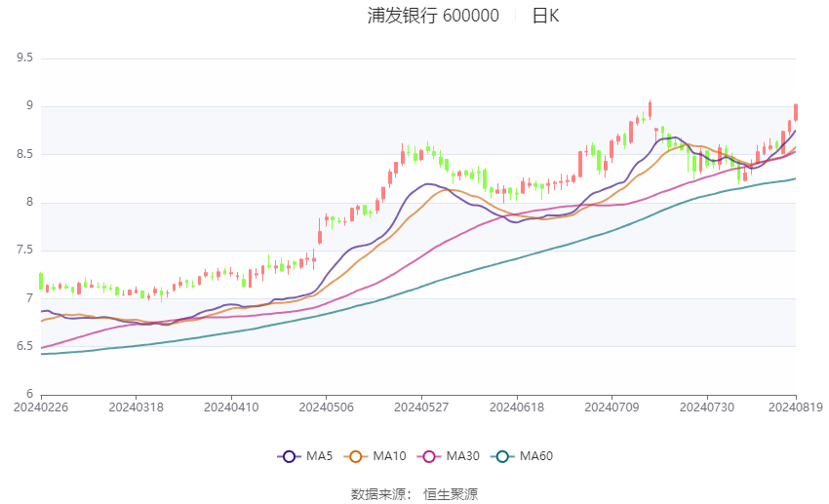Click the purple MA5 legend circle marker

point(288,456)
